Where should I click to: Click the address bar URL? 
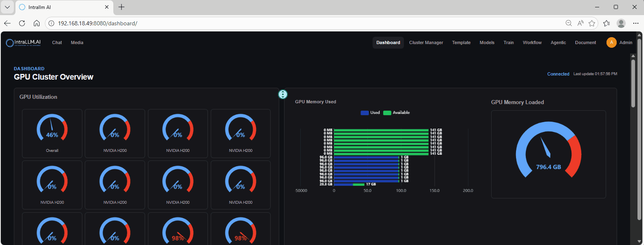(97, 23)
